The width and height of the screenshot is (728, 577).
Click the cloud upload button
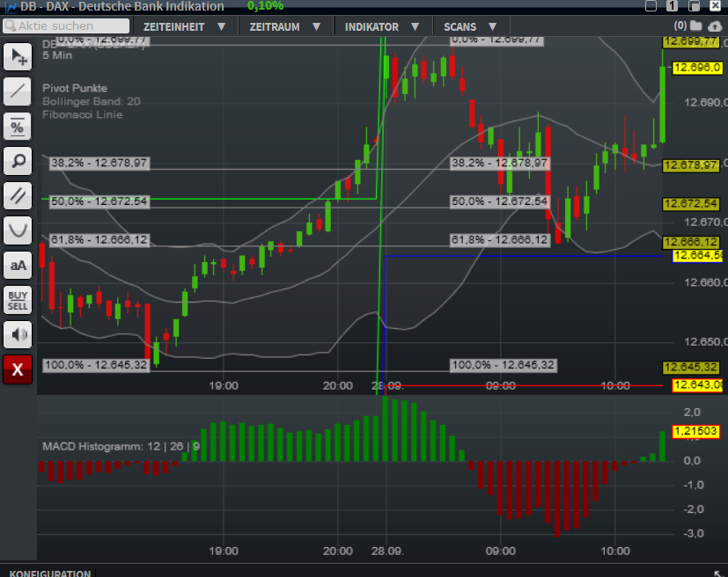click(715, 26)
